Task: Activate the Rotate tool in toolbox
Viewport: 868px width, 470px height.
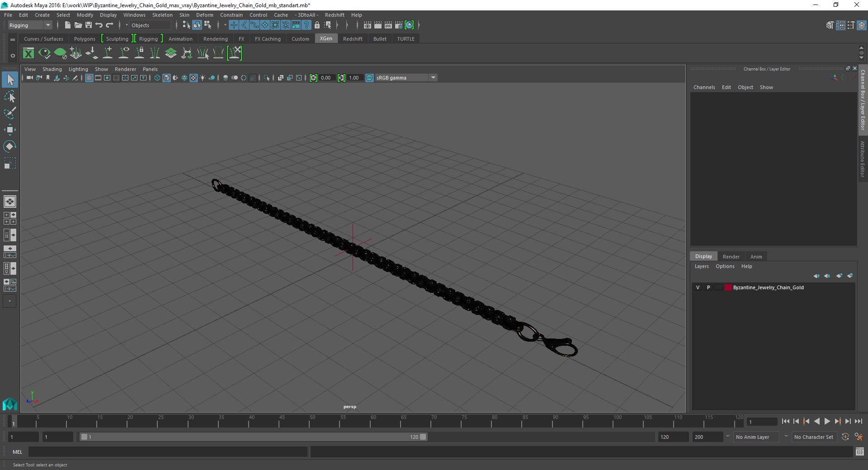Action: (x=10, y=146)
